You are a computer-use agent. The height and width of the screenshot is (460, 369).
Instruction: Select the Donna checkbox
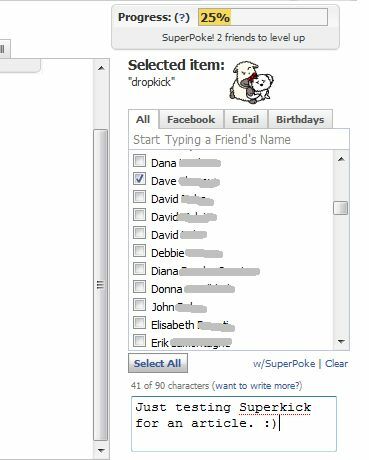coord(139,287)
